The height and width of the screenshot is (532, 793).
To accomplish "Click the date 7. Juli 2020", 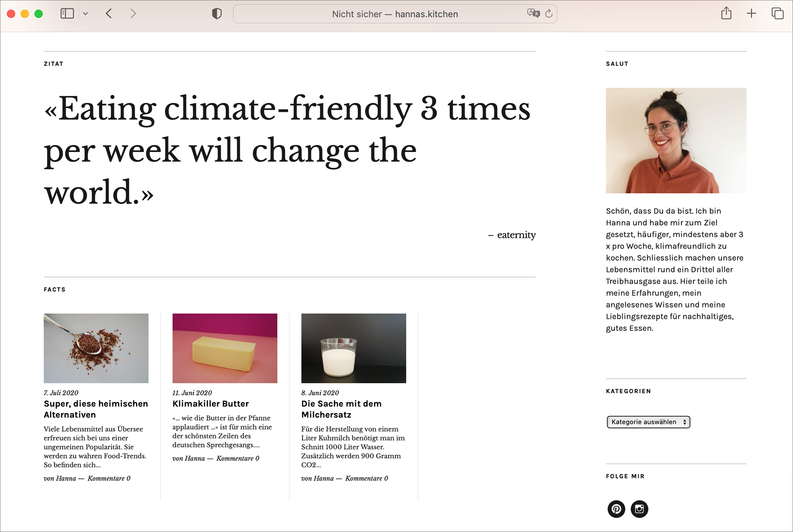I will [61, 393].
